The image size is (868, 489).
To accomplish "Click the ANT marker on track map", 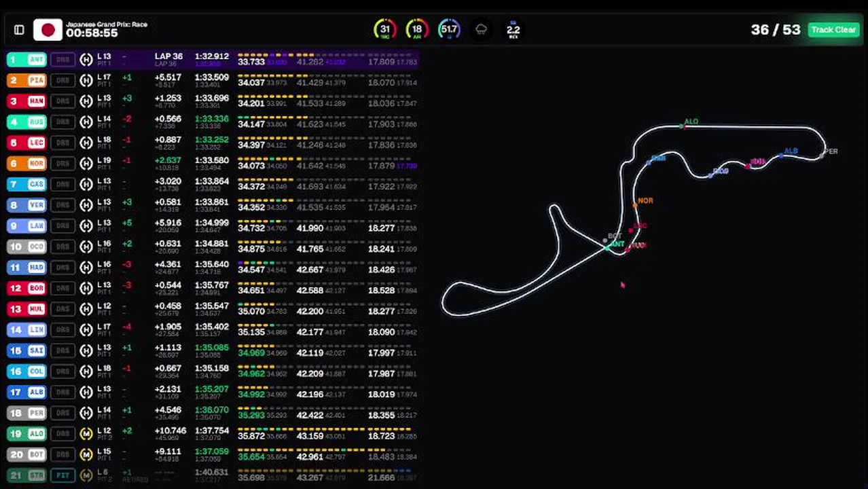I will 607,248.
